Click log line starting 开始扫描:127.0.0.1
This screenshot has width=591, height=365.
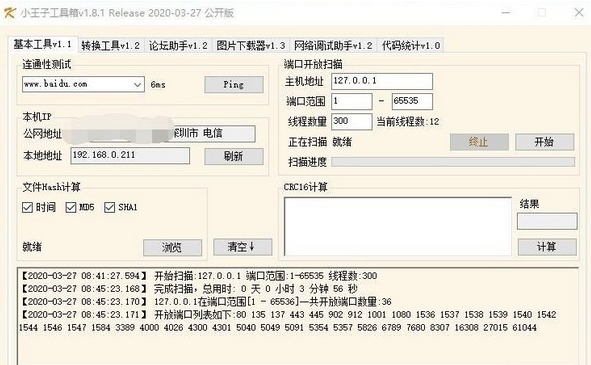point(198,276)
